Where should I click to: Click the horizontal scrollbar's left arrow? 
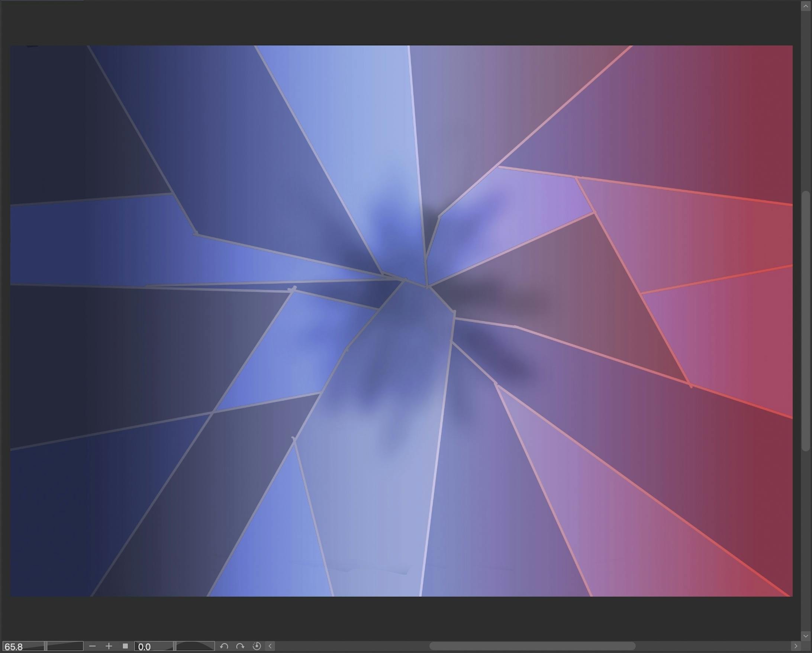coord(270,646)
